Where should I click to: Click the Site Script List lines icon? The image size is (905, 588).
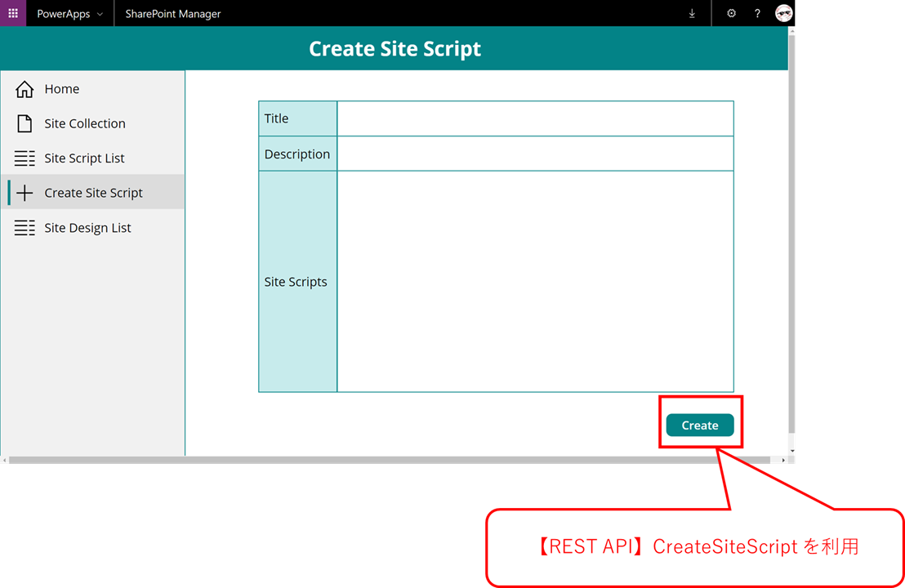(25, 158)
